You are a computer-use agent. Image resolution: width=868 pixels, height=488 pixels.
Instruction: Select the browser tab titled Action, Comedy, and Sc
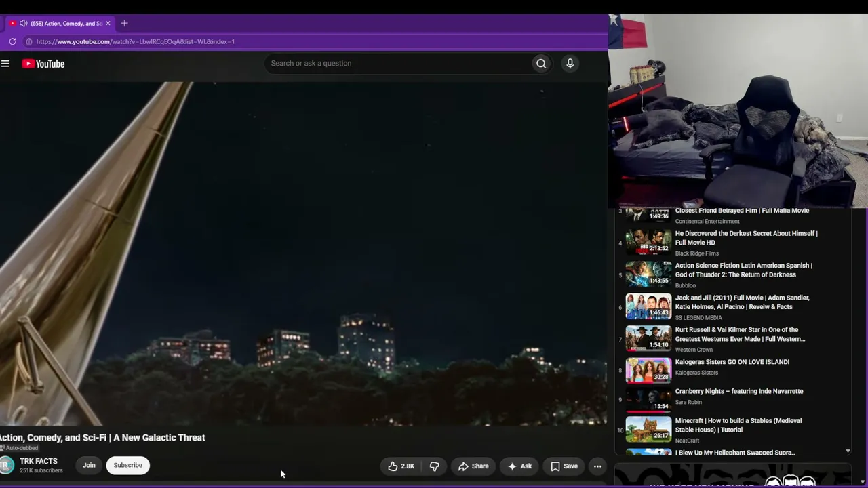tap(60, 23)
